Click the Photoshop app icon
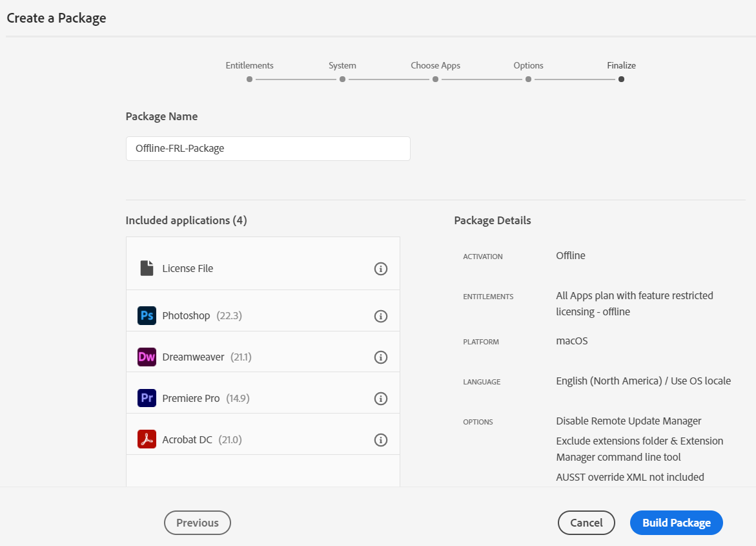This screenshot has height=546, width=756. point(147,316)
